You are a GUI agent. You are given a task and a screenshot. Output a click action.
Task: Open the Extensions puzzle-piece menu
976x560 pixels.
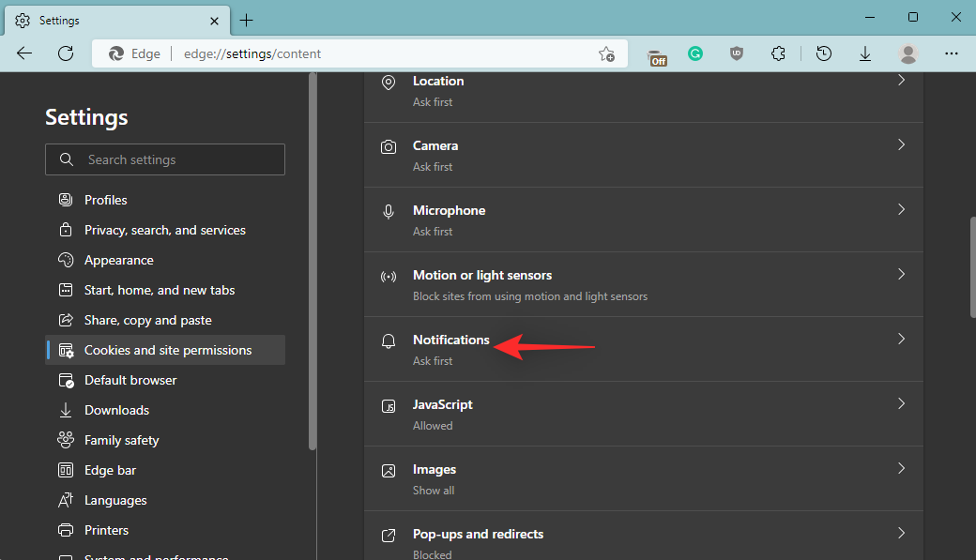778,54
